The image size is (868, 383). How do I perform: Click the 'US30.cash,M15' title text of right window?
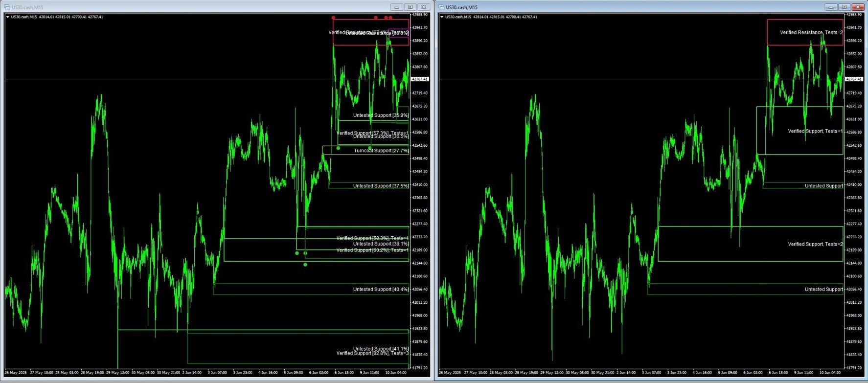click(461, 7)
